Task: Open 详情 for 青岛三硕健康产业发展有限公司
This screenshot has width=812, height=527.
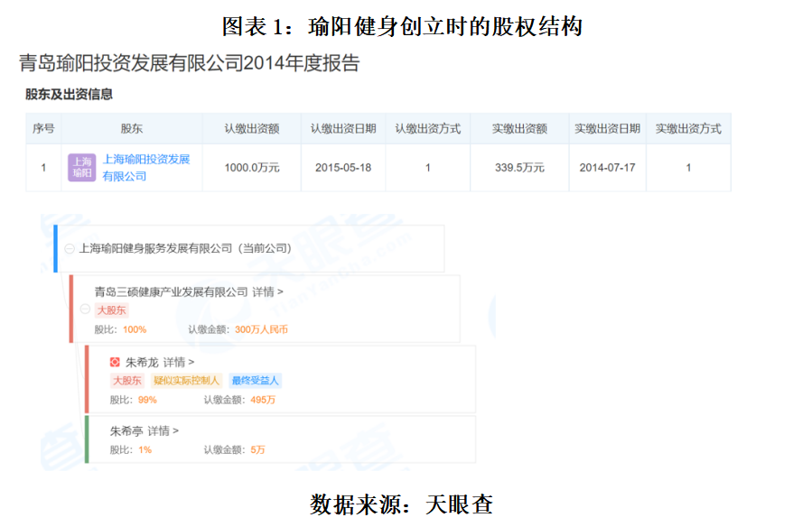Action: point(267,292)
